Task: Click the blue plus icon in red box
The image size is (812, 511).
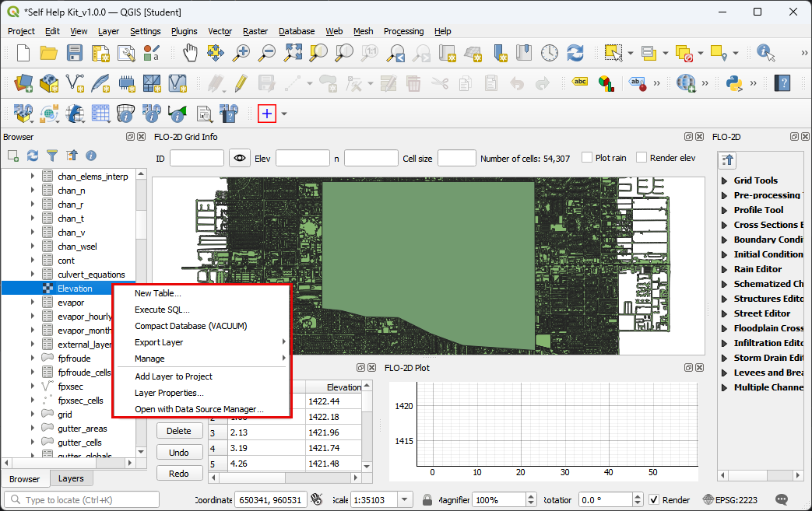Action: pos(267,114)
